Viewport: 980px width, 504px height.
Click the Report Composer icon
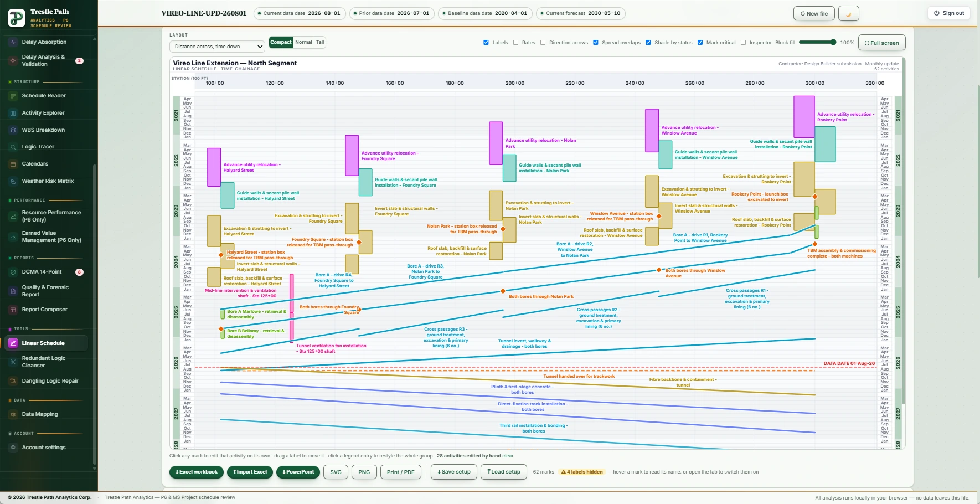tap(13, 310)
